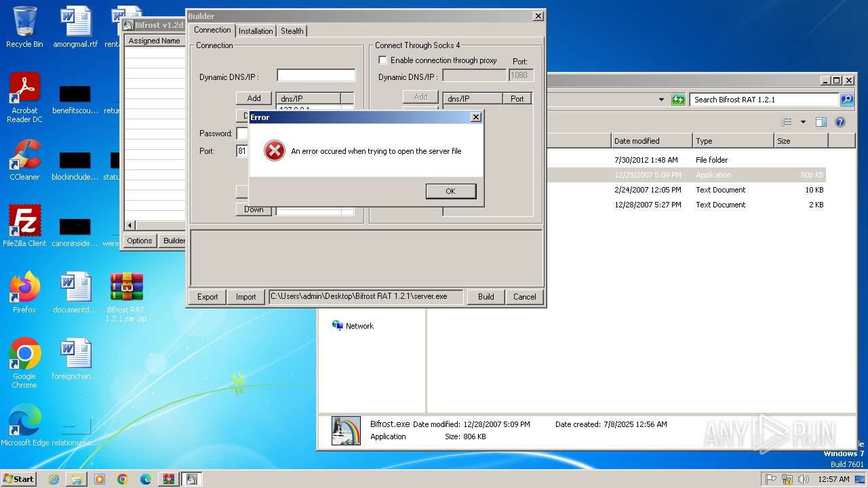Select the File folder row dated 7/30/2012

click(685, 160)
